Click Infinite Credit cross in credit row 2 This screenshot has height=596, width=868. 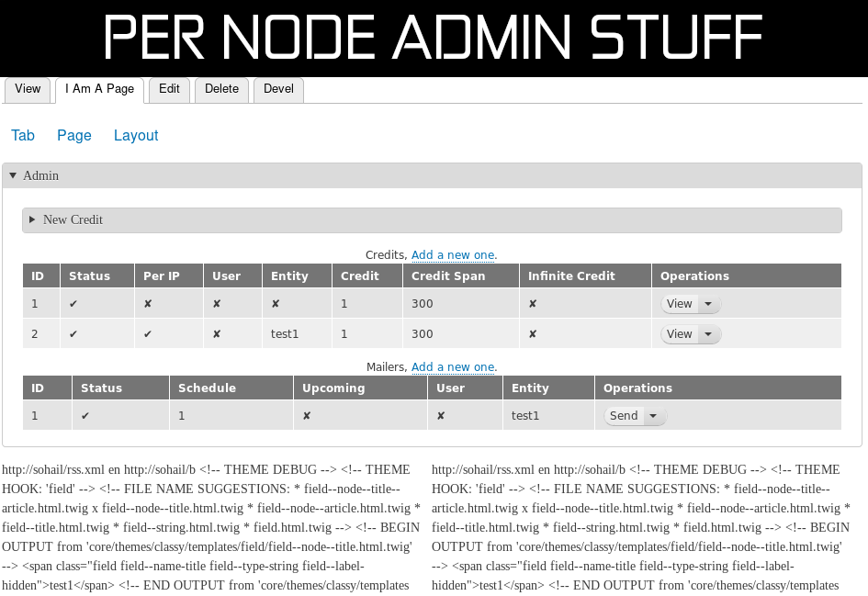[532, 334]
